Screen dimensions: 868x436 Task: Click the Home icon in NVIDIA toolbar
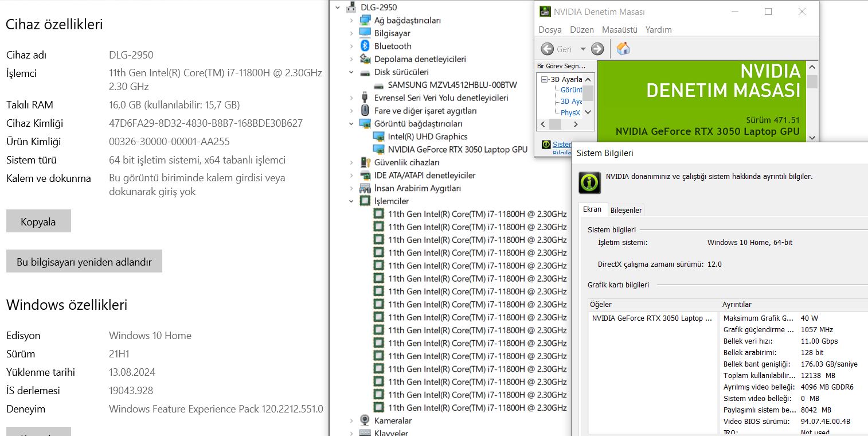click(x=623, y=49)
